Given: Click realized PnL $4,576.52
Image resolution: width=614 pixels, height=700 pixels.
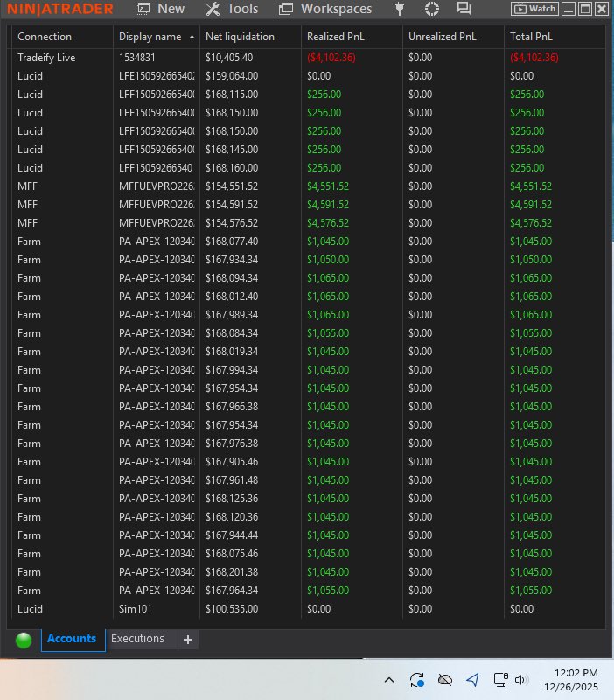Looking at the screenshot, I should pos(328,223).
